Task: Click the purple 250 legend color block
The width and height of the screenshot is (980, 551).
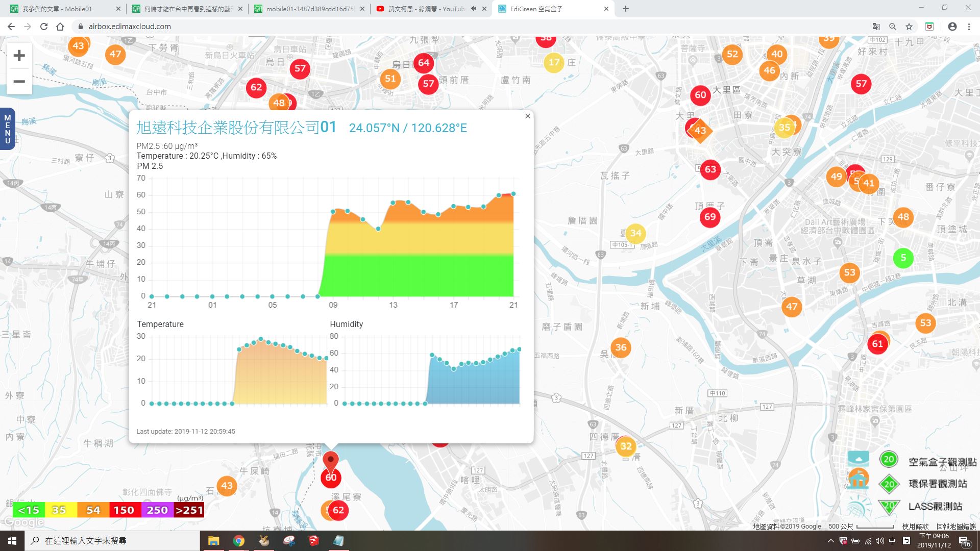Action: 157,510
